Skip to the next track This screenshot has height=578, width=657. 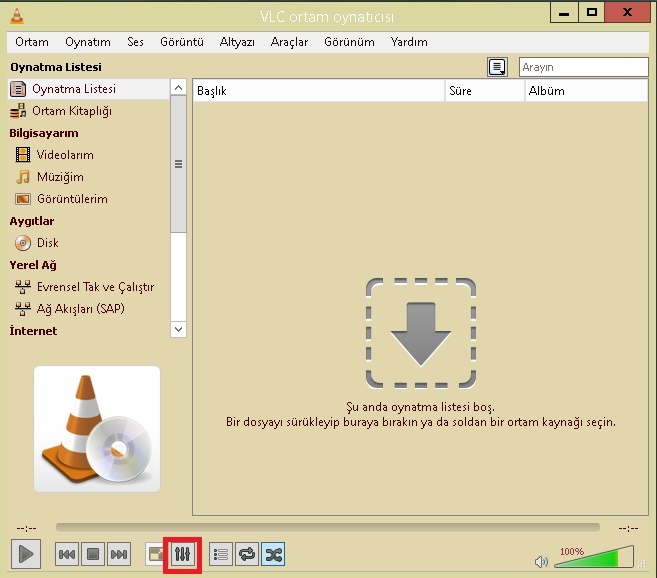click(x=119, y=554)
